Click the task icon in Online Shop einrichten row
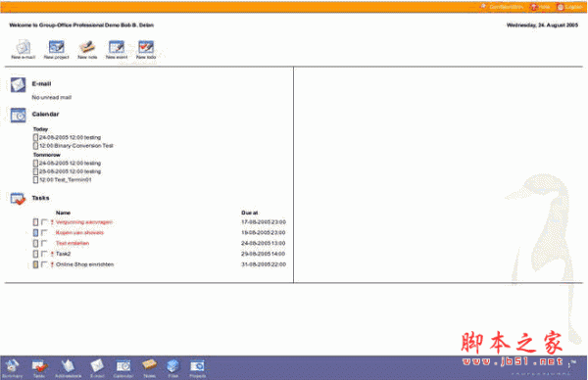Screen dimensions: 588x380 (35, 264)
